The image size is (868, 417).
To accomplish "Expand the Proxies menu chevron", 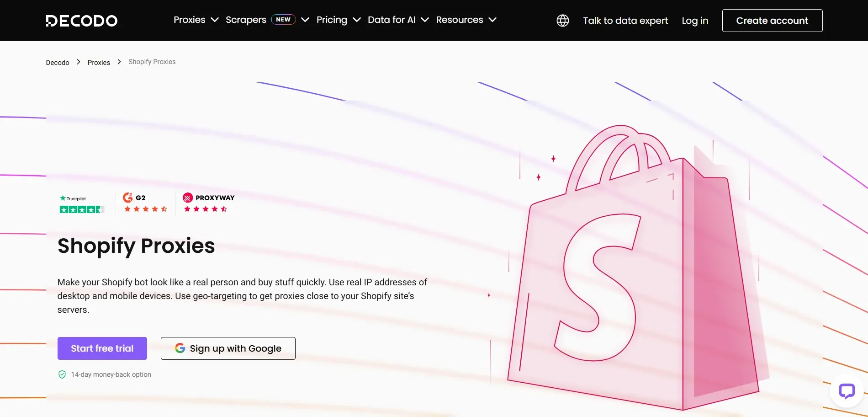I will [214, 20].
